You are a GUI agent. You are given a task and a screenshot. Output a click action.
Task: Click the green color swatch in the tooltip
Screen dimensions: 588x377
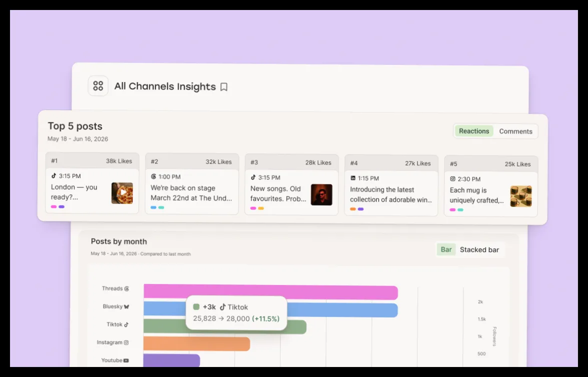(x=196, y=307)
